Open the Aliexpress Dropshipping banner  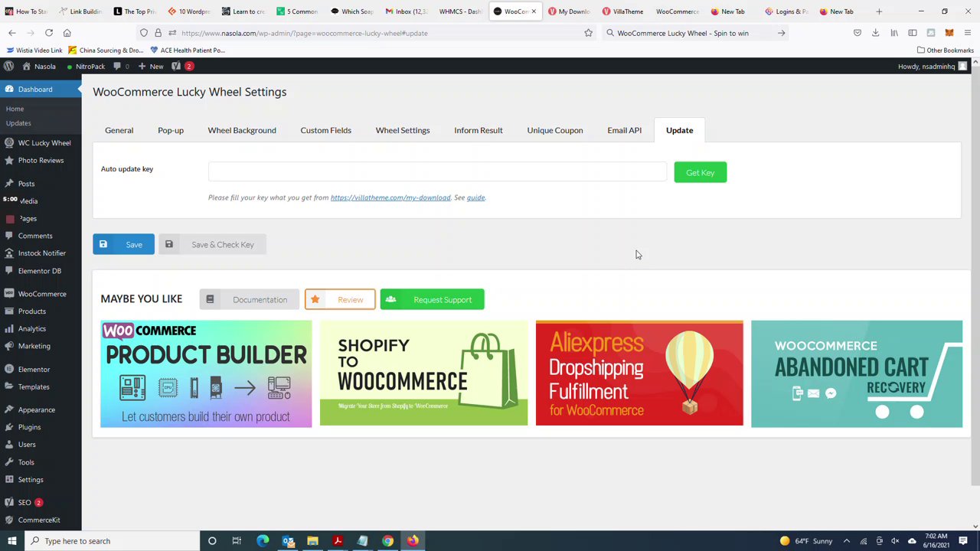click(639, 374)
